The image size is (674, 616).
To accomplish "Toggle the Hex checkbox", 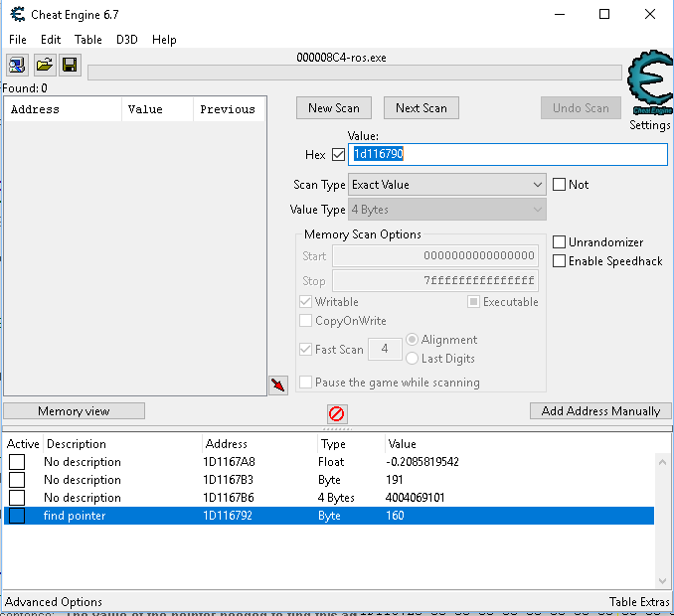I will coord(338,155).
